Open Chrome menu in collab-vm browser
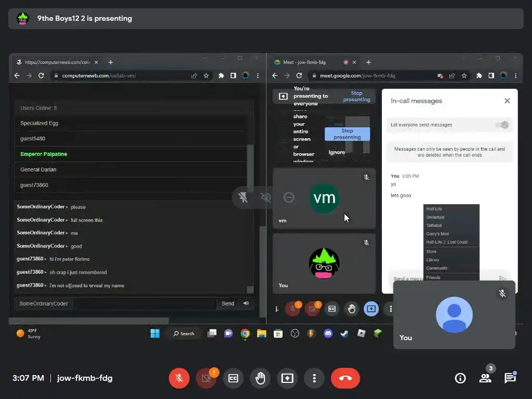 pyautogui.click(x=258, y=76)
